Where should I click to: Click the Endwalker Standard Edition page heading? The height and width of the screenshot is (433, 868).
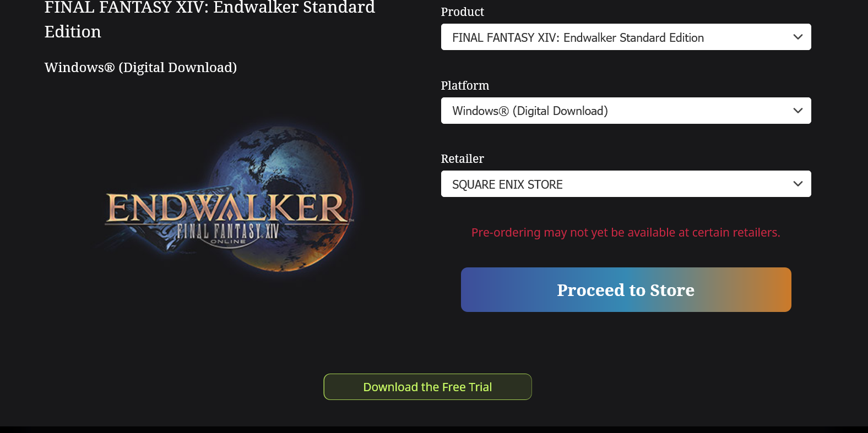click(x=210, y=19)
